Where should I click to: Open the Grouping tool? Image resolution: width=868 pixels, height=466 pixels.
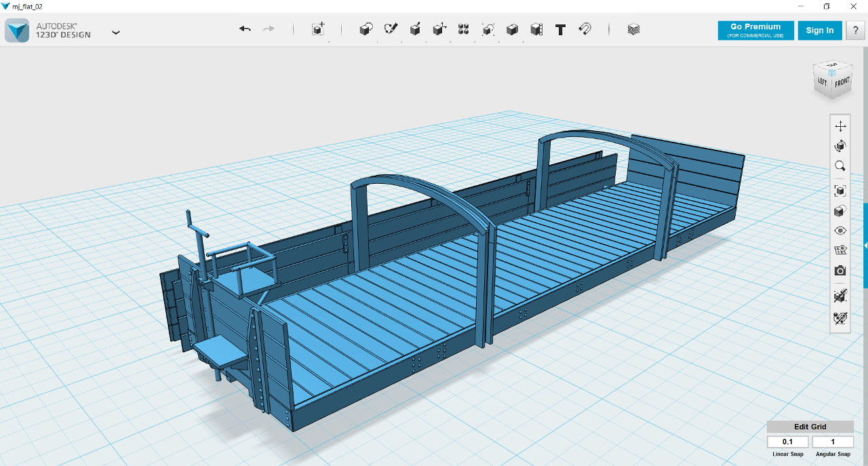[x=488, y=29]
